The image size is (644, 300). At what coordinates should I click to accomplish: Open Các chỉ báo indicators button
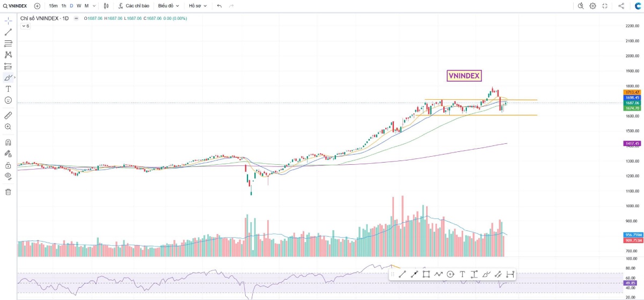[x=134, y=6]
